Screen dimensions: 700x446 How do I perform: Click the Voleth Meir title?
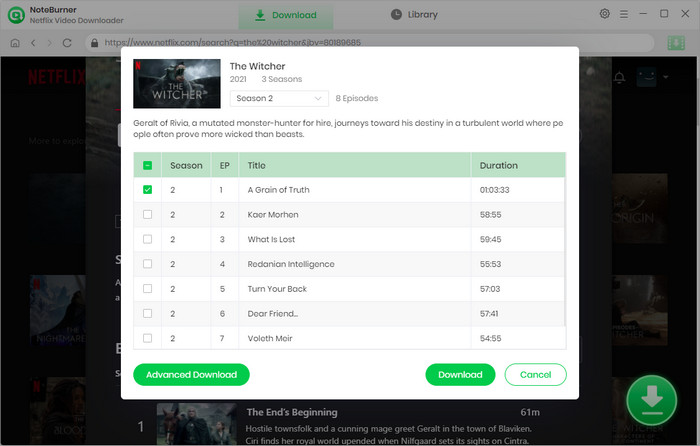(270, 338)
